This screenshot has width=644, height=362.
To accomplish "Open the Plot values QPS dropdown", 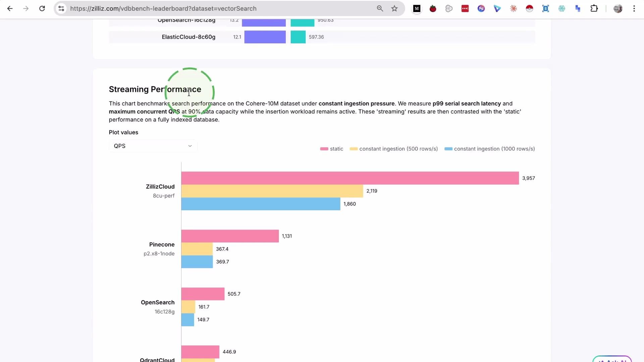I will 153,146.
